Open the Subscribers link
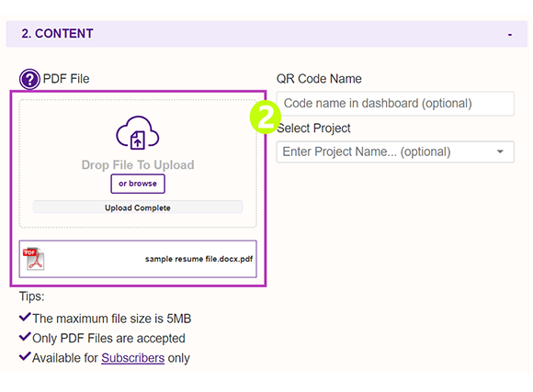 click(x=132, y=358)
